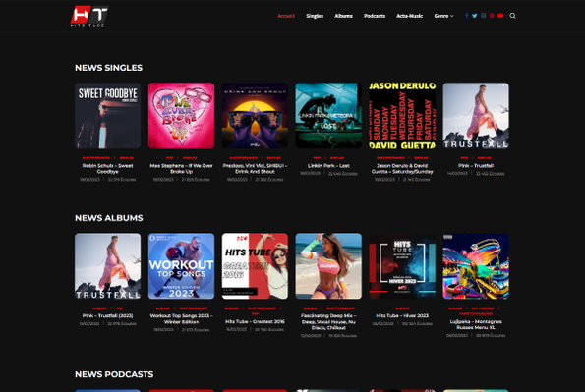Open Pink - Trustfall single title link

coord(476,166)
